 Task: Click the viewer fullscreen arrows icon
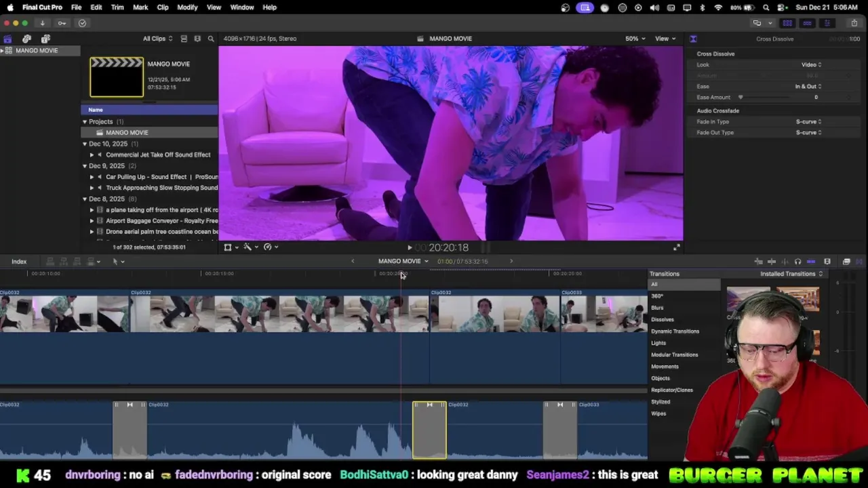coord(676,247)
